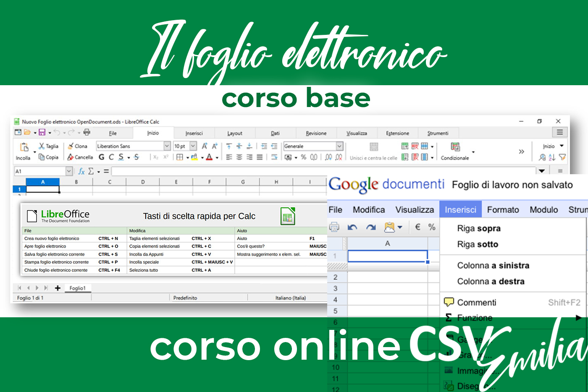Image resolution: width=588 pixels, height=392 pixels.
Task: Open the Modulo menu in Google documenti
Action: coord(543,209)
